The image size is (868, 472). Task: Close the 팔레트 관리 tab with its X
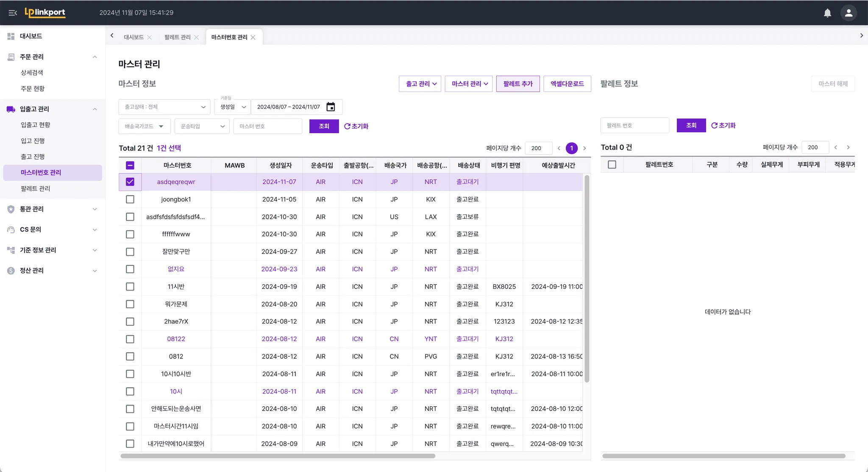pyautogui.click(x=197, y=37)
